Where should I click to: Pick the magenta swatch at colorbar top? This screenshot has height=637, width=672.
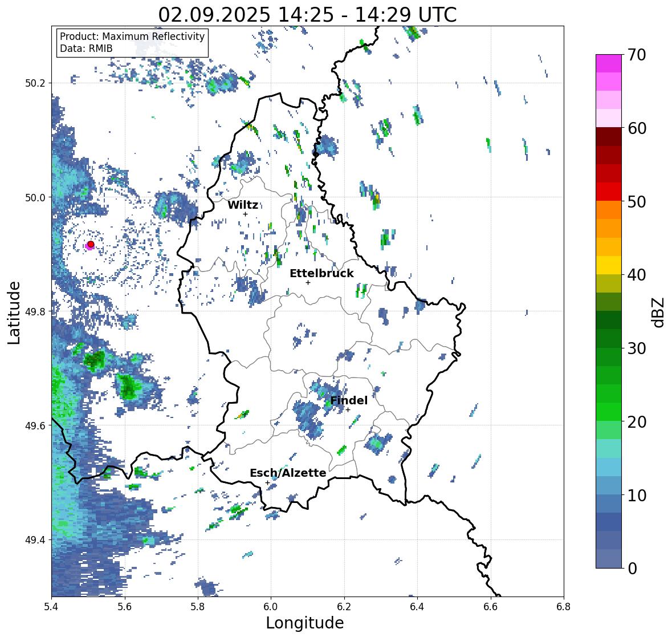coord(609,63)
